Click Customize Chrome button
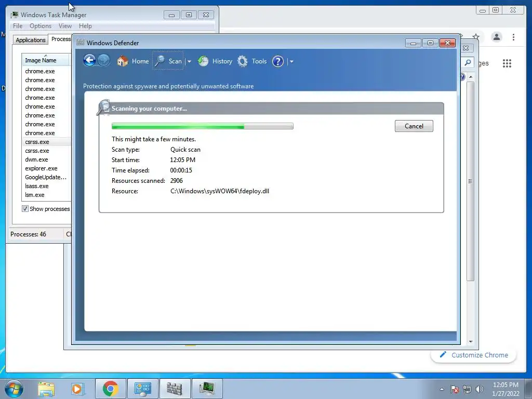The width and height of the screenshot is (532, 399). 474,355
